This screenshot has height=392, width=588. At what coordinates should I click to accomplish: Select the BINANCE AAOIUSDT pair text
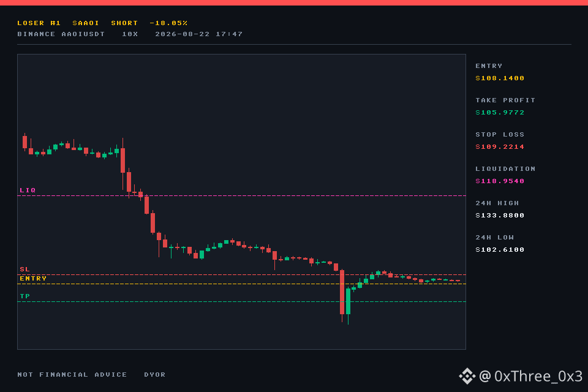click(x=61, y=34)
